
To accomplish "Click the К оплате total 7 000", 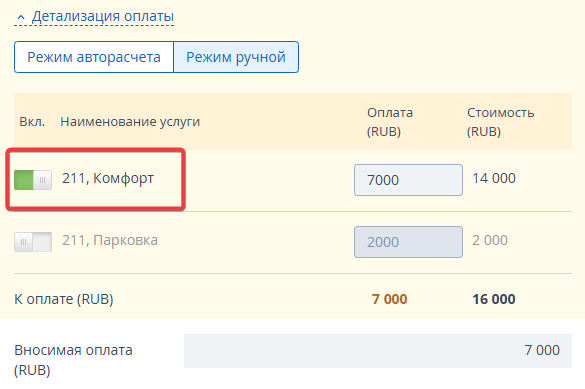I will coord(390,299).
